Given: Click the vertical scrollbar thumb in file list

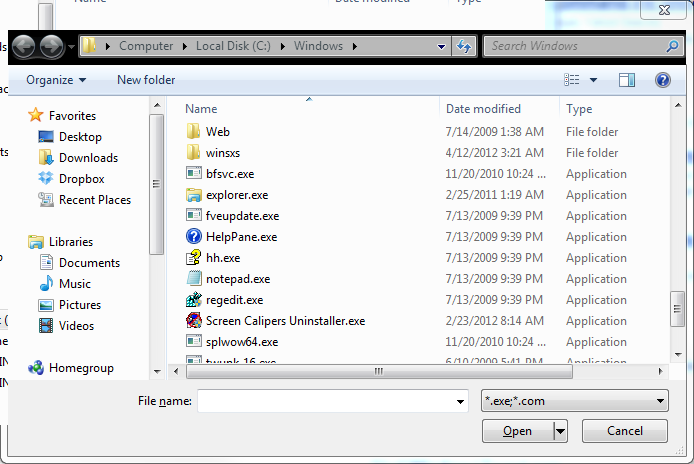Looking at the screenshot, I should 678,309.
